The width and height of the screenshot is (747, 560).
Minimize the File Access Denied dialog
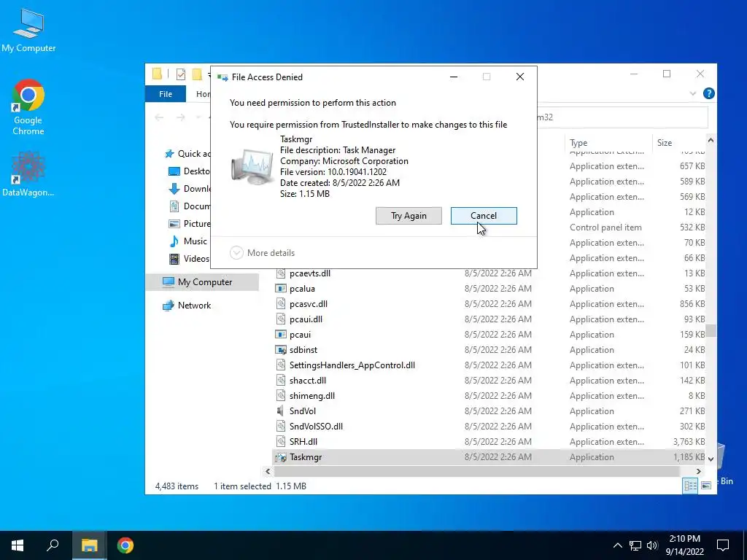(454, 77)
